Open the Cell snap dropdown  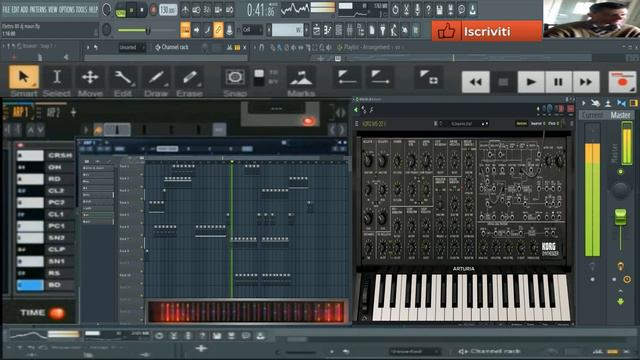pyautogui.click(x=252, y=30)
